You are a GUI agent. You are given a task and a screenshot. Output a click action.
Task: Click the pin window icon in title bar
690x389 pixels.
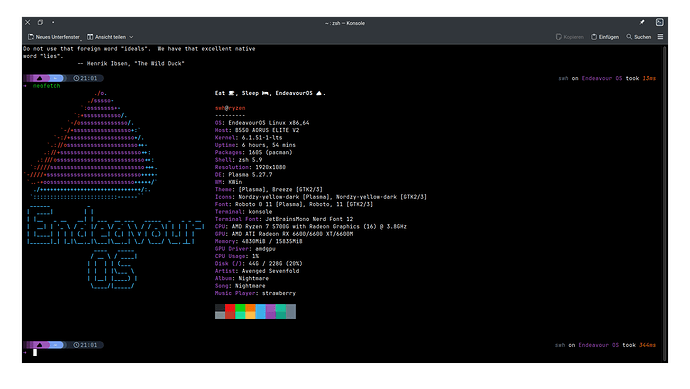tap(642, 22)
